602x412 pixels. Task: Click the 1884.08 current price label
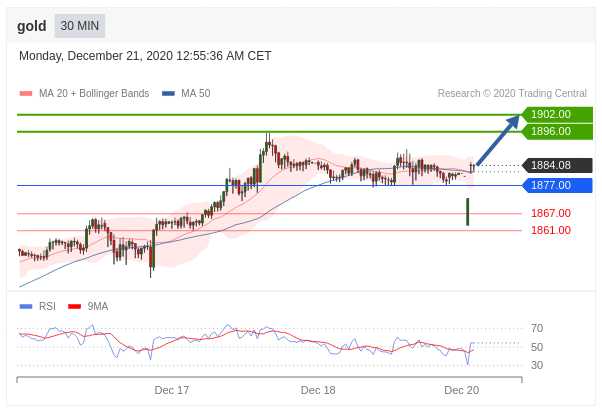(x=557, y=165)
